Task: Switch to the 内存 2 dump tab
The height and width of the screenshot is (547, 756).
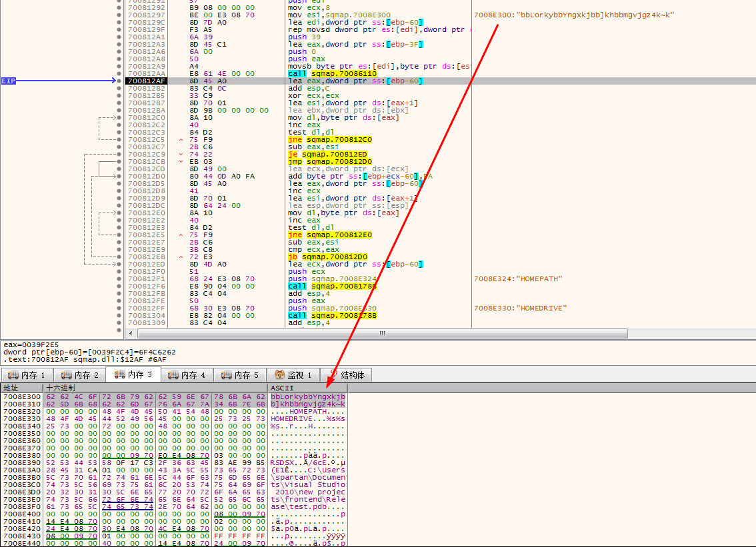Action: [x=80, y=375]
